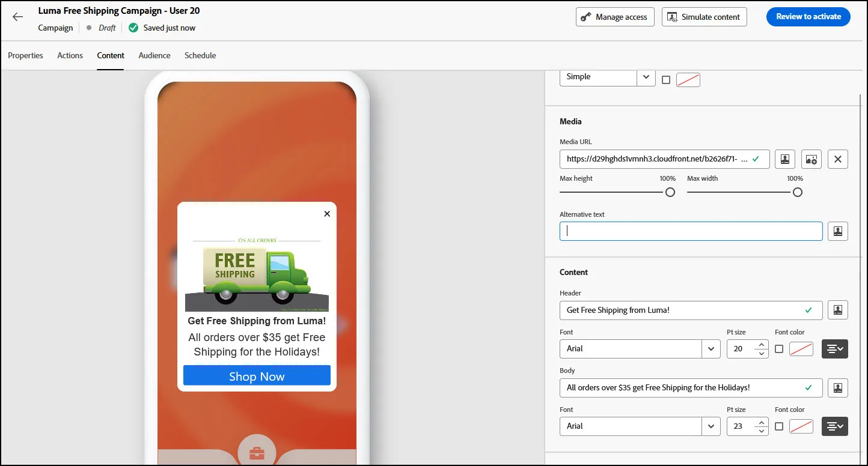Open personalization icon for Alternative text
Screen dimensions: 868x466
(838, 231)
